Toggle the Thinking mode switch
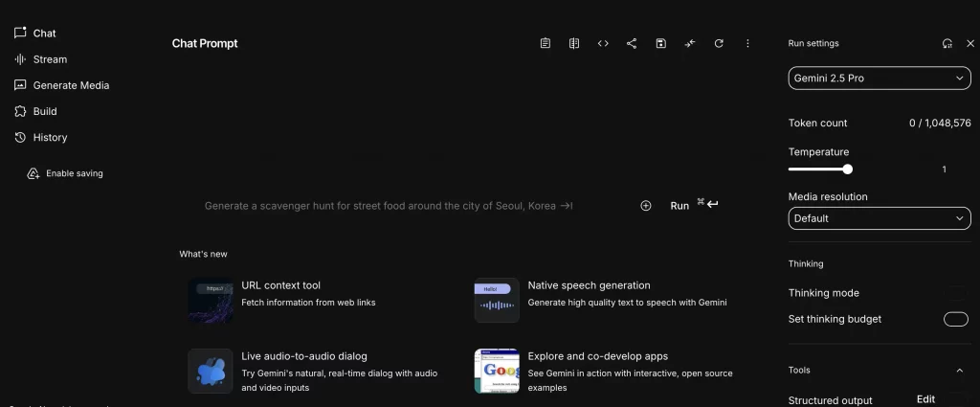The height and width of the screenshot is (407, 980). click(955, 293)
